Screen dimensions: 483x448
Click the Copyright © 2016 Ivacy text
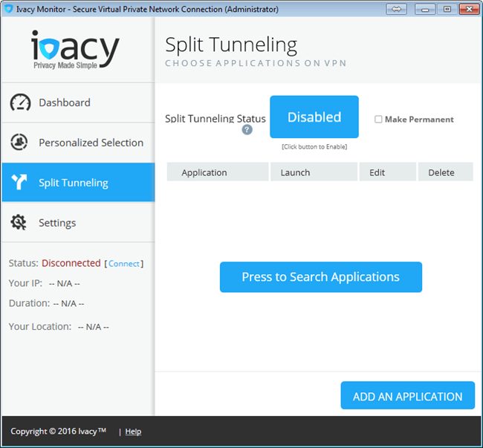tap(58, 432)
